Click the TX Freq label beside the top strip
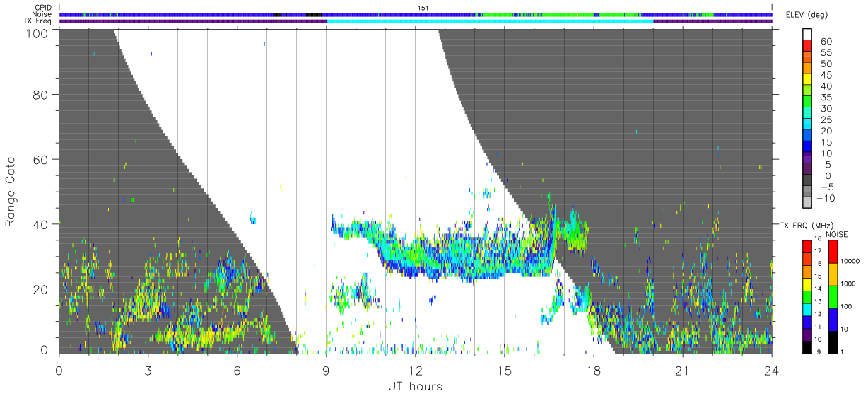868x401 pixels. coord(38,21)
